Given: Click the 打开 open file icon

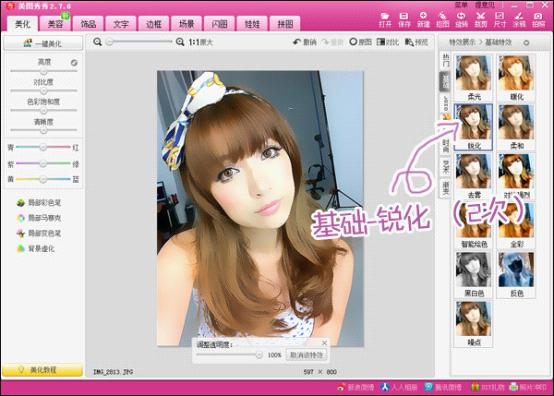Looking at the screenshot, I should (385, 20).
